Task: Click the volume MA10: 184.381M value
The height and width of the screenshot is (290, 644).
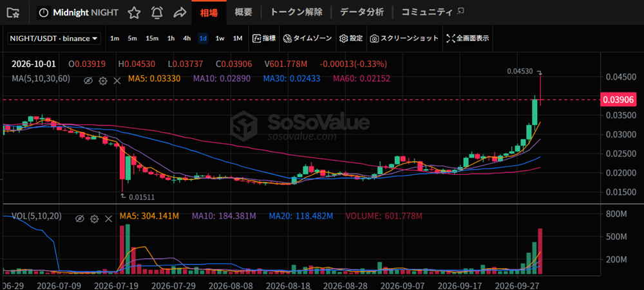Action: click(224, 216)
